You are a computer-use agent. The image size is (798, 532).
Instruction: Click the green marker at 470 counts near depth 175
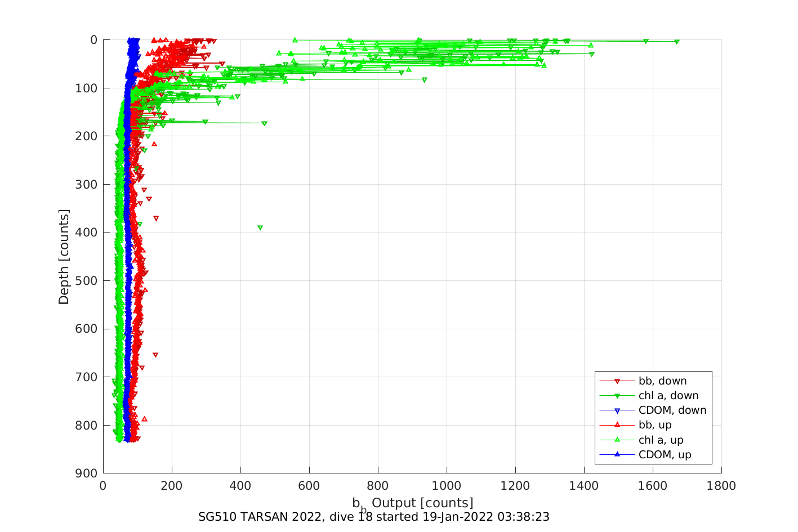click(265, 123)
